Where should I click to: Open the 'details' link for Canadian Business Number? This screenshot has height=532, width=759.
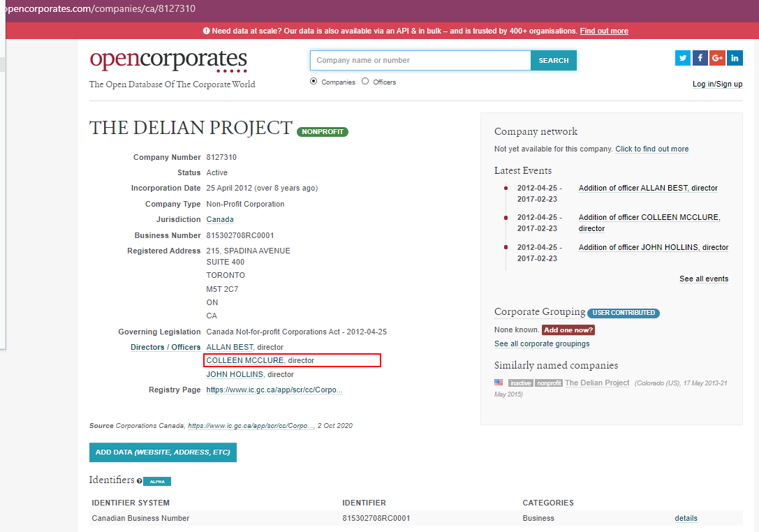(686, 518)
